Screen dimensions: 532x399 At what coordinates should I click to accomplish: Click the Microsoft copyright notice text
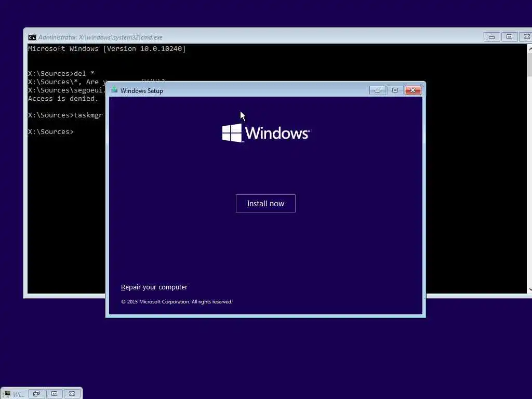pos(177,302)
